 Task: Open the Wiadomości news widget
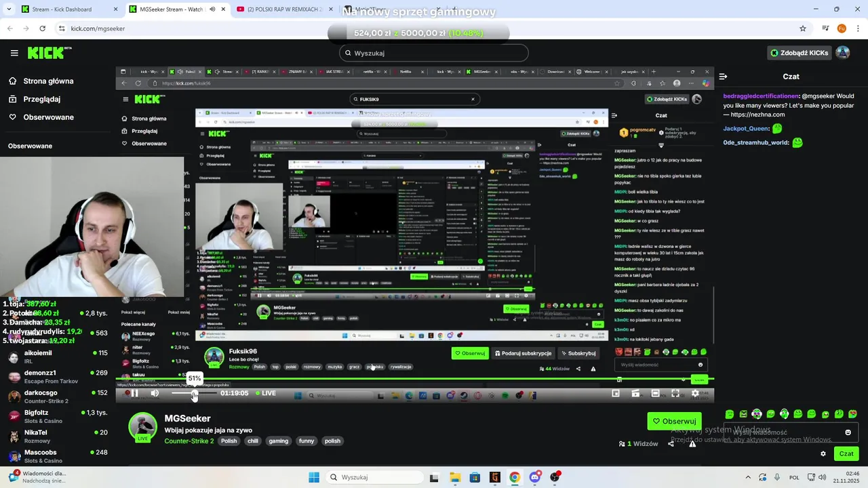pos(39,477)
